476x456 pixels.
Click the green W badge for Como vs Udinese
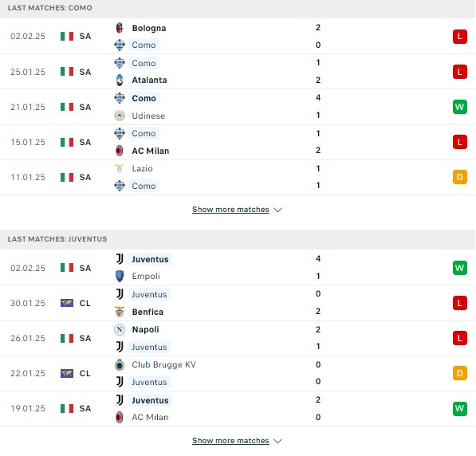click(460, 107)
